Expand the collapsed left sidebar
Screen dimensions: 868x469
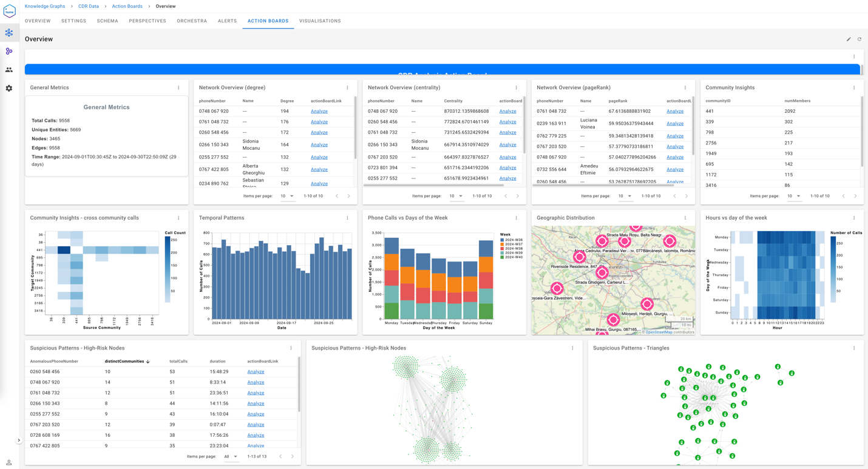click(x=19, y=440)
